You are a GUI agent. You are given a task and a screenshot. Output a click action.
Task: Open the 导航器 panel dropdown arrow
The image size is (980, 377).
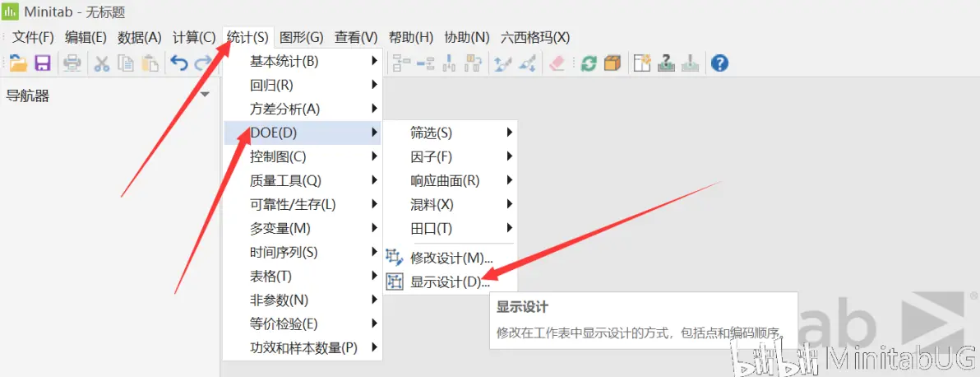(x=205, y=95)
